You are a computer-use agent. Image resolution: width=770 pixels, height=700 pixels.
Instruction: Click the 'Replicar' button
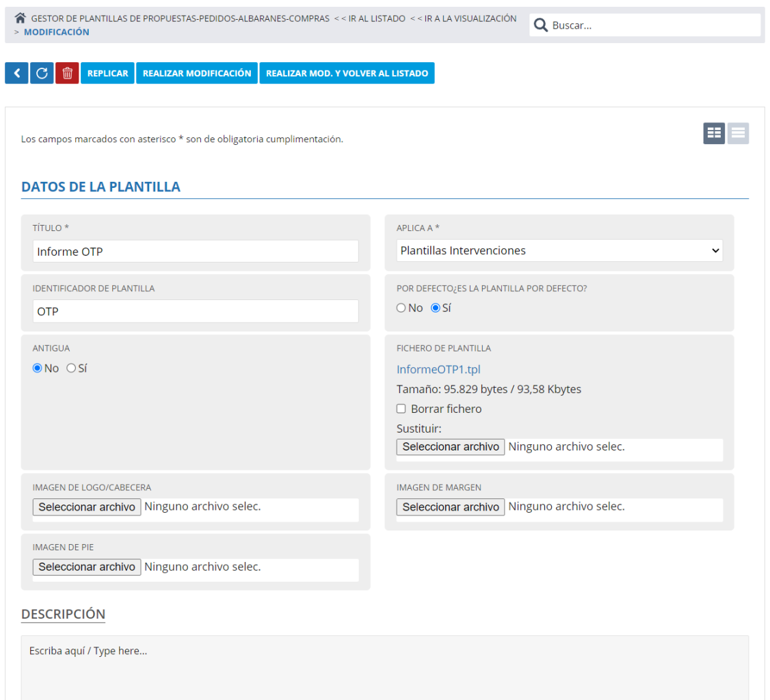[x=107, y=73]
